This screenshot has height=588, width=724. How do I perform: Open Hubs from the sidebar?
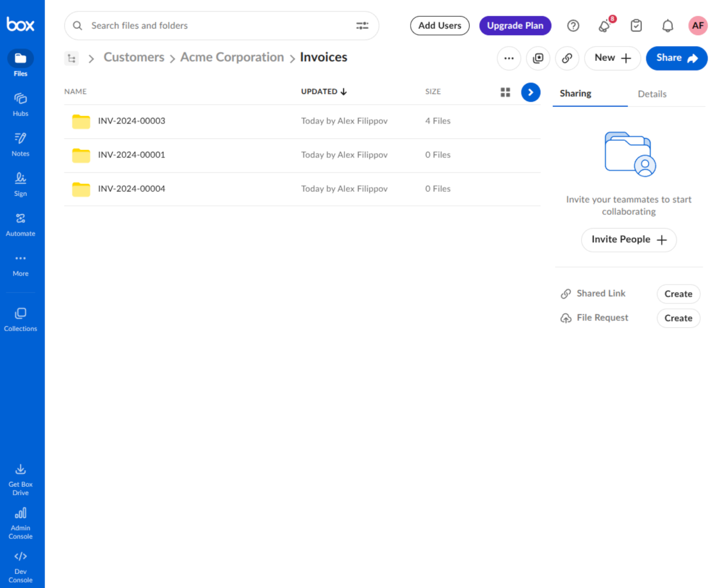(x=21, y=104)
